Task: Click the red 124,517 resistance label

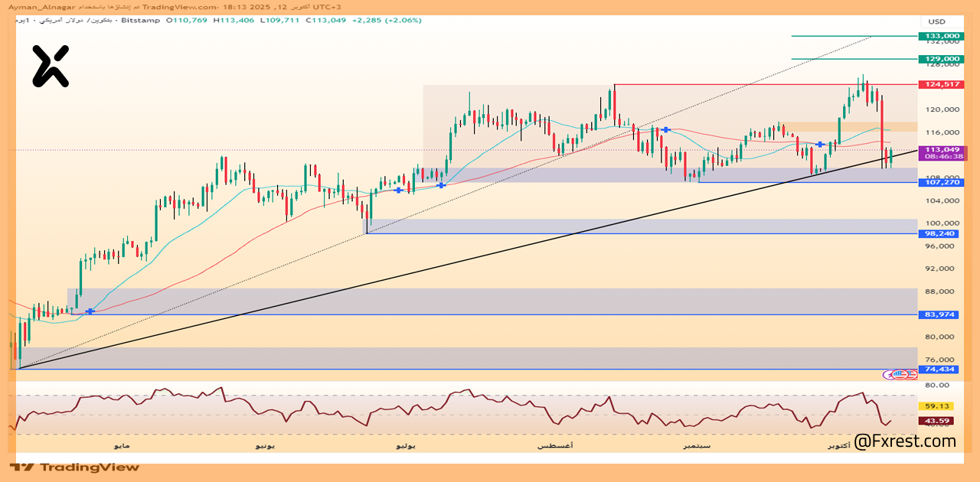Action: tap(942, 84)
